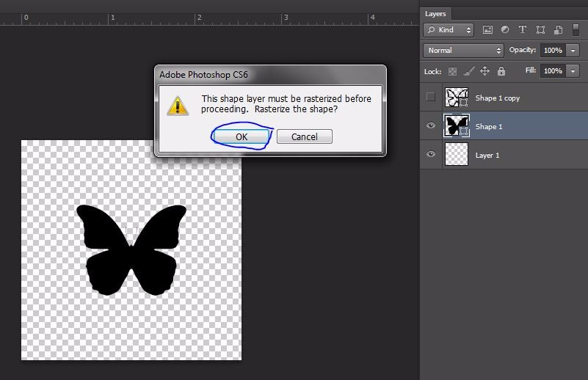Show the Shape 1 copy layer
588x380 pixels.
[x=431, y=97]
